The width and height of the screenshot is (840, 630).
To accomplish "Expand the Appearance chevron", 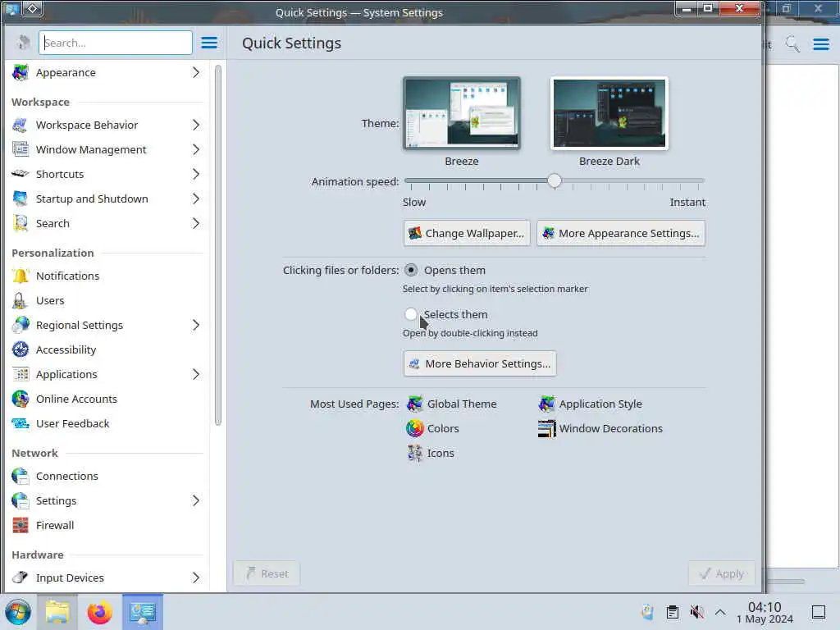I will point(196,72).
